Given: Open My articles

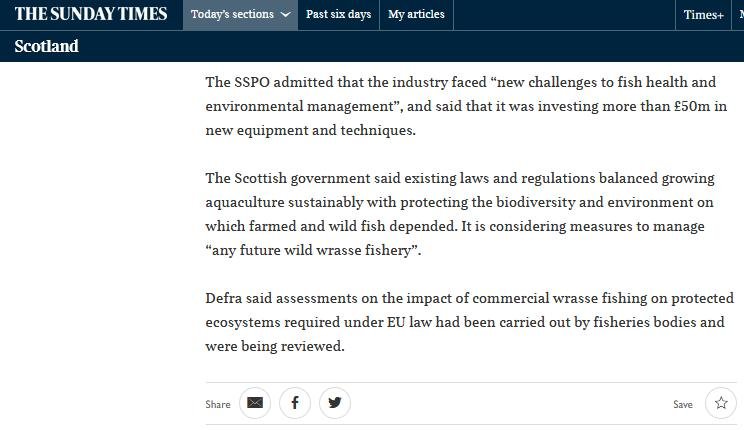Looking at the screenshot, I should 416,15.
